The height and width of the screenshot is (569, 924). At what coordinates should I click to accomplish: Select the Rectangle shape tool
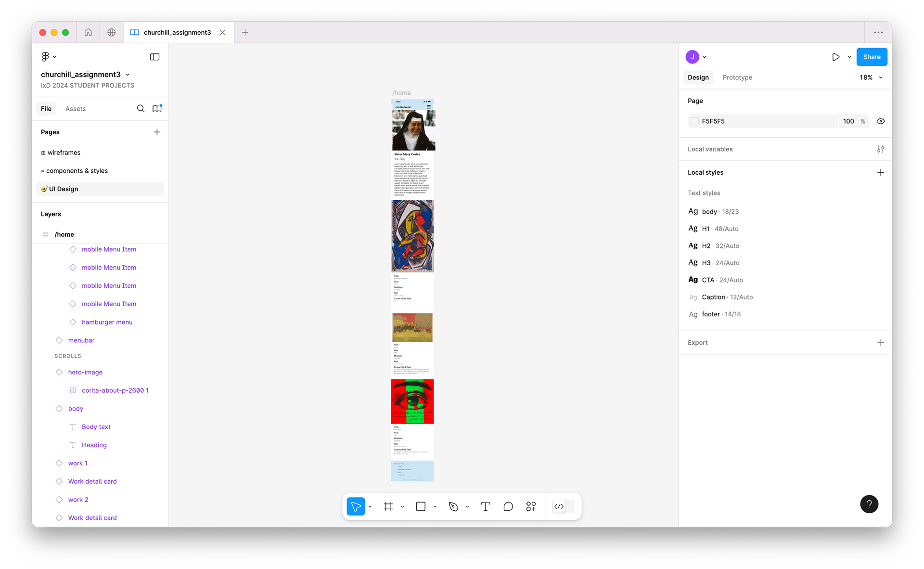(421, 506)
